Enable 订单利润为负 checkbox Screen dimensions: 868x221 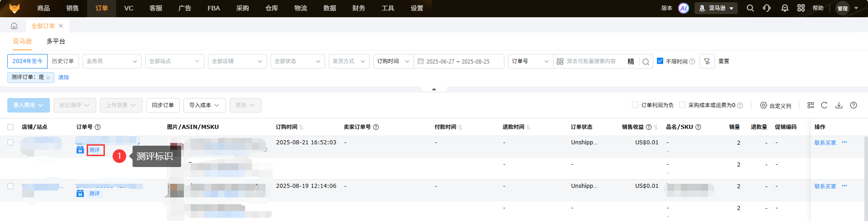point(635,105)
